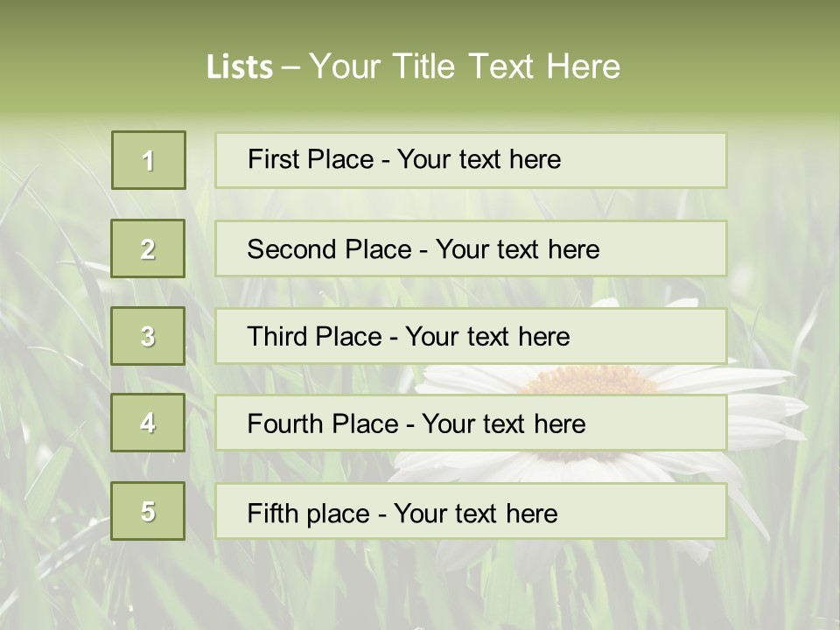Click Fourth Place text box
This screenshot has height=630, width=840.
[x=471, y=423]
